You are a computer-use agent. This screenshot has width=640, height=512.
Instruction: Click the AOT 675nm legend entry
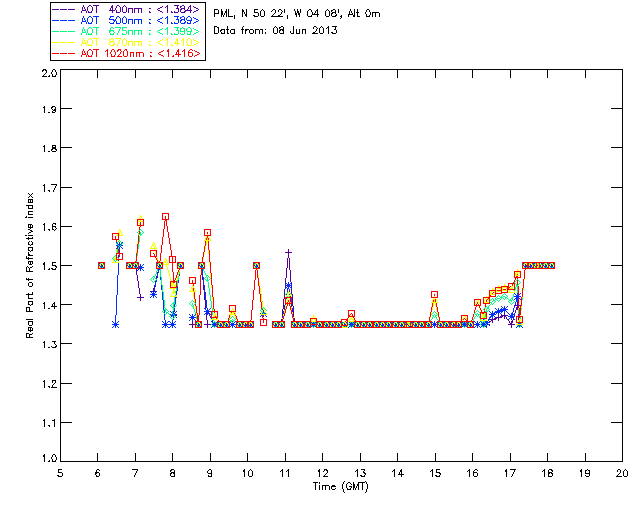pos(127,31)
